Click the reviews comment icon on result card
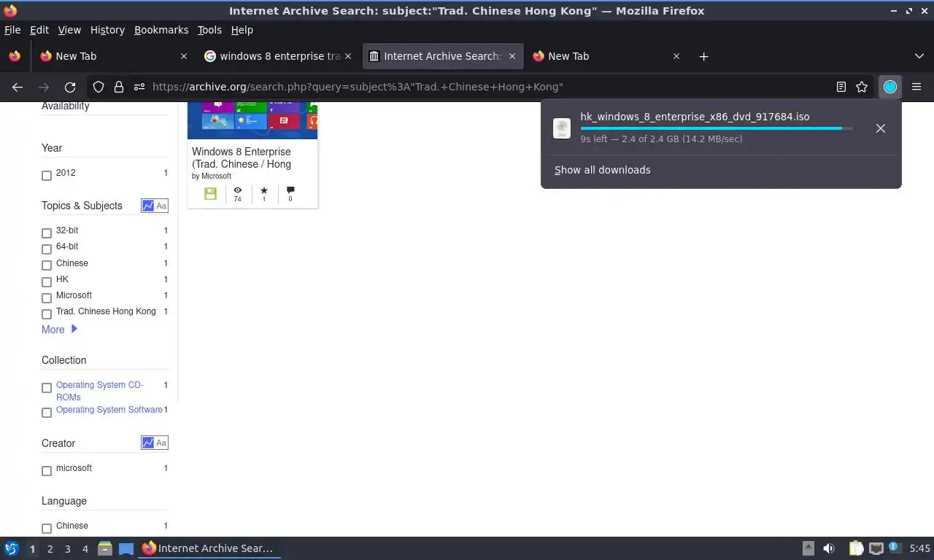This screenshot has height=560, width=934. [x=290, y=190]
